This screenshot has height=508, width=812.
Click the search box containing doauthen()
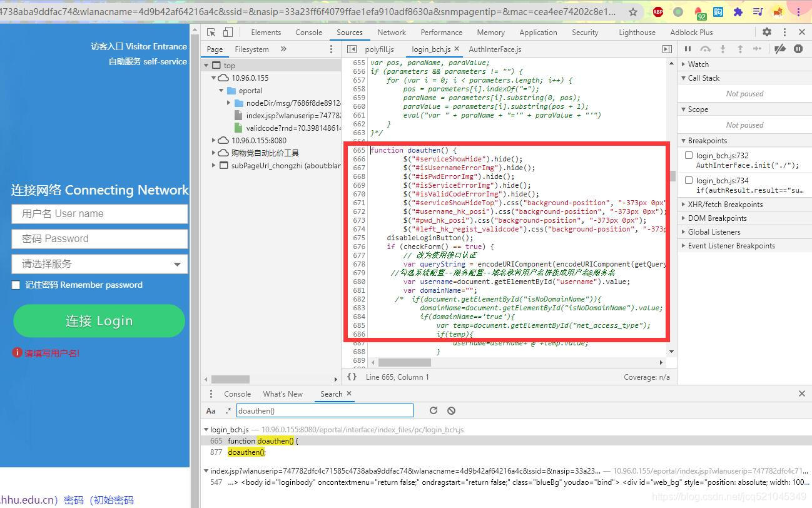[325, 410]
